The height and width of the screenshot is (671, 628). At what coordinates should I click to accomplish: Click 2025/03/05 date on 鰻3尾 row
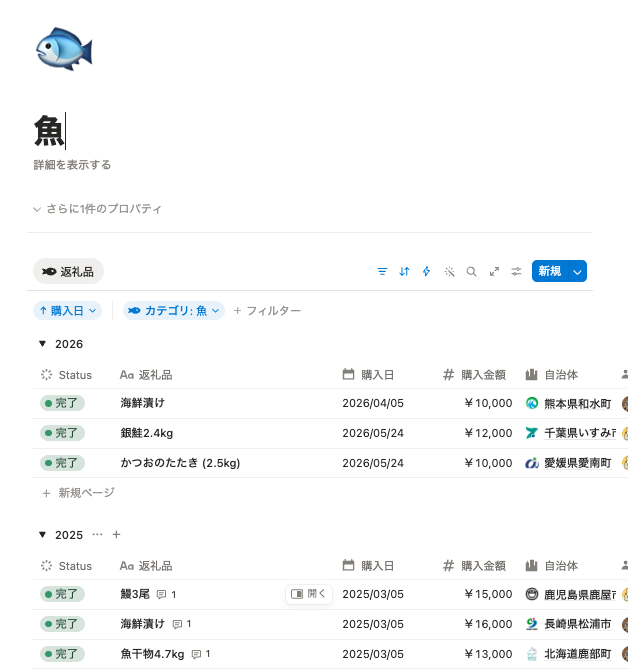(373, 594)
